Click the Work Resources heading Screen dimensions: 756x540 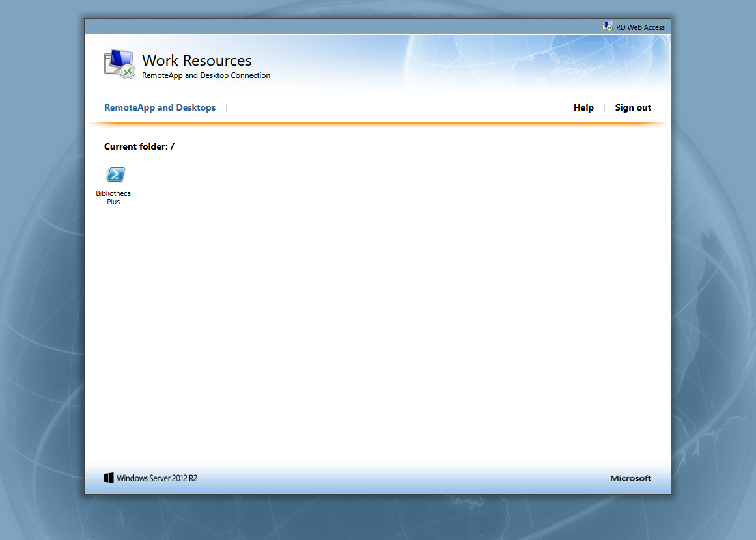point(197,61)
